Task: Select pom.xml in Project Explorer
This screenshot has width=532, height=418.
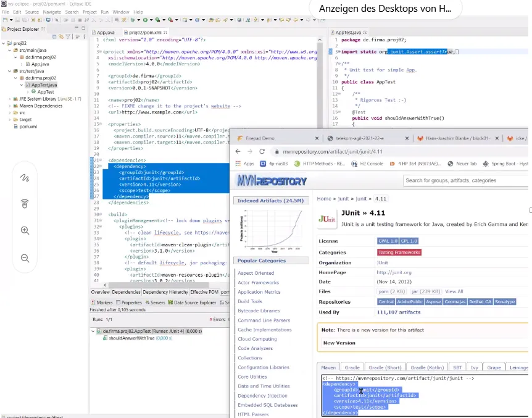Action: click(28, 127)
